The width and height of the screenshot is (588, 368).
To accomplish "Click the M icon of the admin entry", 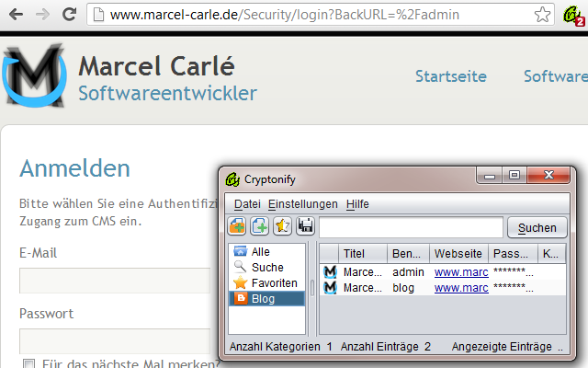I will point(330,272).
